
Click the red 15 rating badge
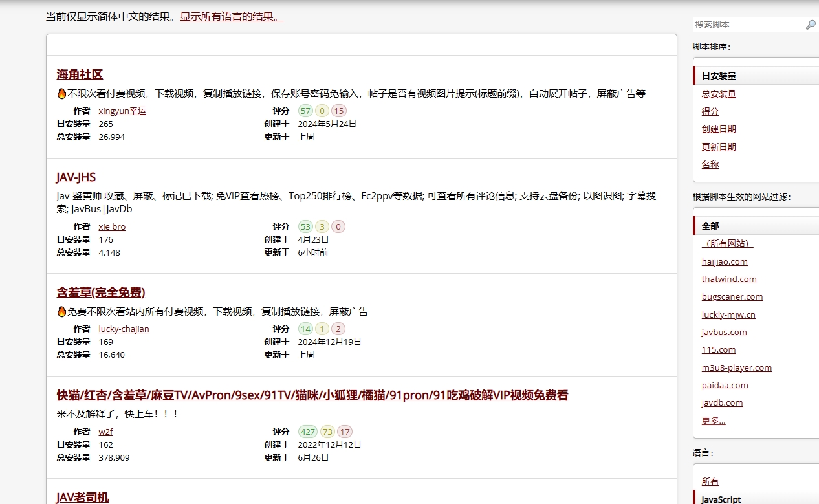[x=339, y=111]
